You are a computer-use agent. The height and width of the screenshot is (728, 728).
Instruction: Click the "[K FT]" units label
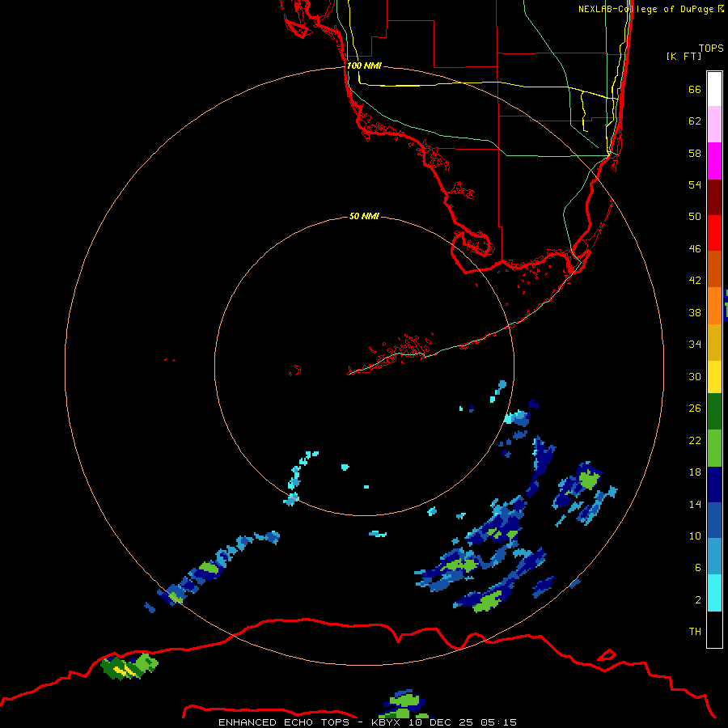click(684, 56)
